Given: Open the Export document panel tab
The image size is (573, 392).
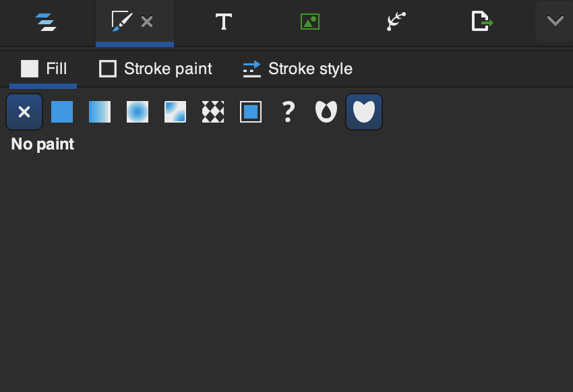Looking at the screenshot, I should 481,22.
